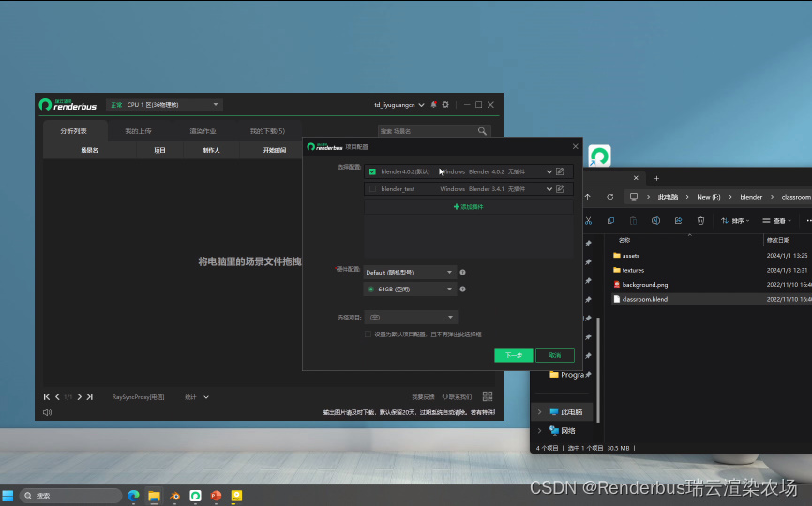Viewport: 812px width, 506px height.
Task: Click info icon beside Default hardware dropdown
Action: (463, 272)
